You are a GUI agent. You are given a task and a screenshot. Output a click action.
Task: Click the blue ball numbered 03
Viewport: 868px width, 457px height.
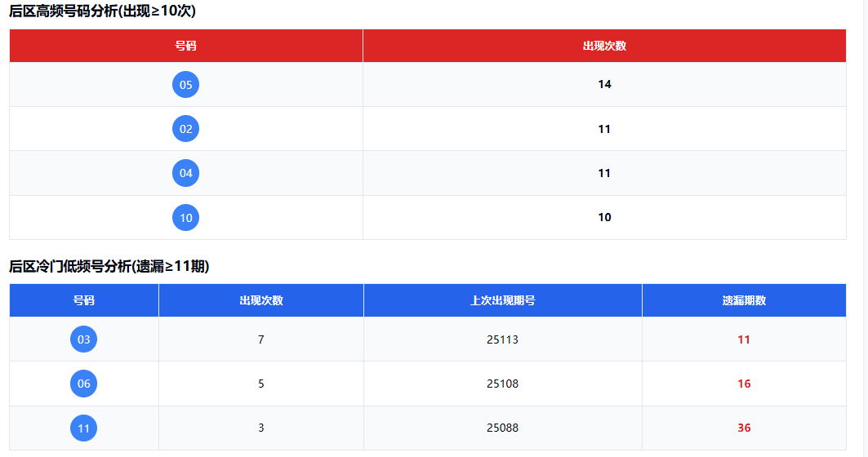83,339
